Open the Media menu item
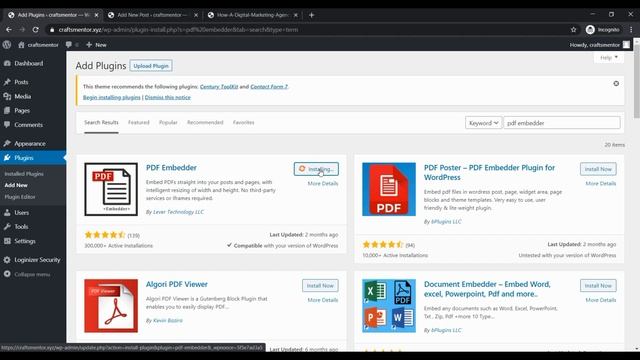This screenshot has height=360, width=640. [x=22, y=96]
